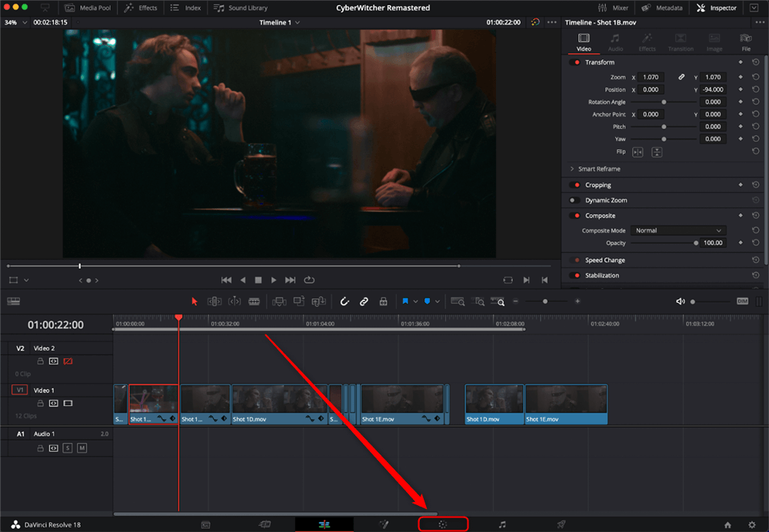Click the Stop playback button
This screenshot has height=532, width=769.
click(x=258, y=280)
